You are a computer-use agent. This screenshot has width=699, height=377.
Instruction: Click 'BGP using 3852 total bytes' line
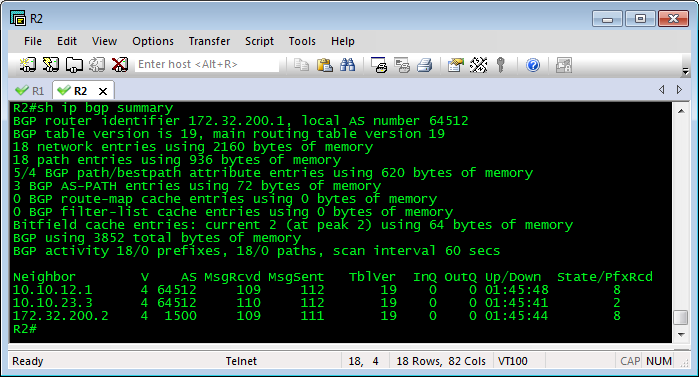pos(156,238)
